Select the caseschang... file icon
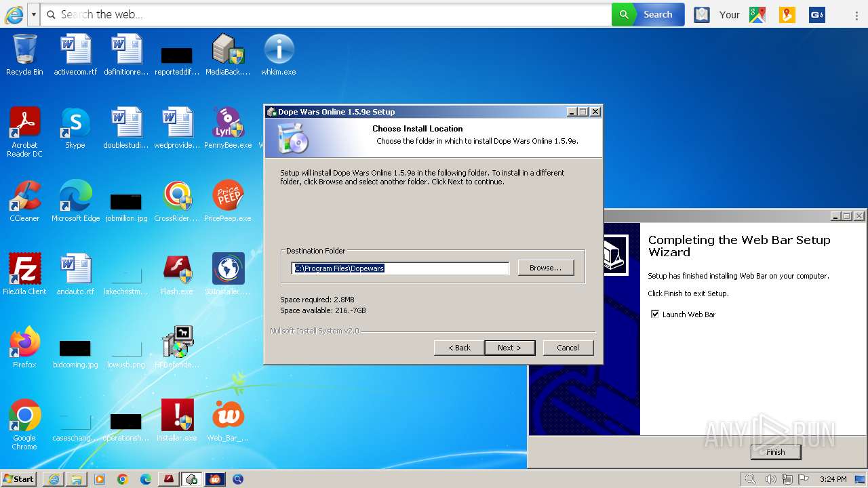 75,426
